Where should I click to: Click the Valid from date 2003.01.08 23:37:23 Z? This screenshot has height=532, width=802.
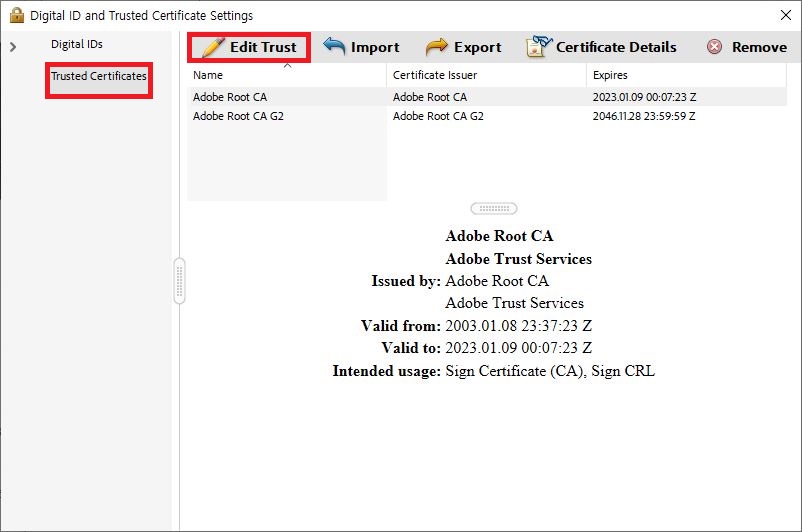pyautogui.click(x=519, y=326)
